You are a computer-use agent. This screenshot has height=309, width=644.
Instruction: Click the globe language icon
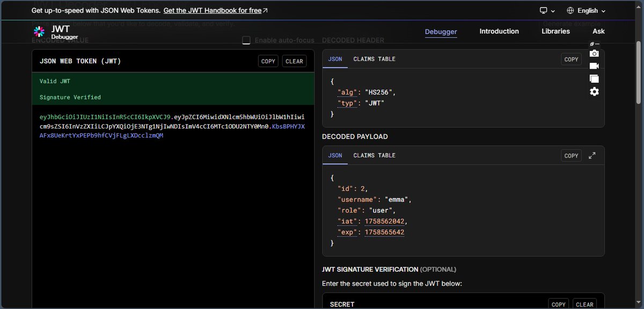570,11
